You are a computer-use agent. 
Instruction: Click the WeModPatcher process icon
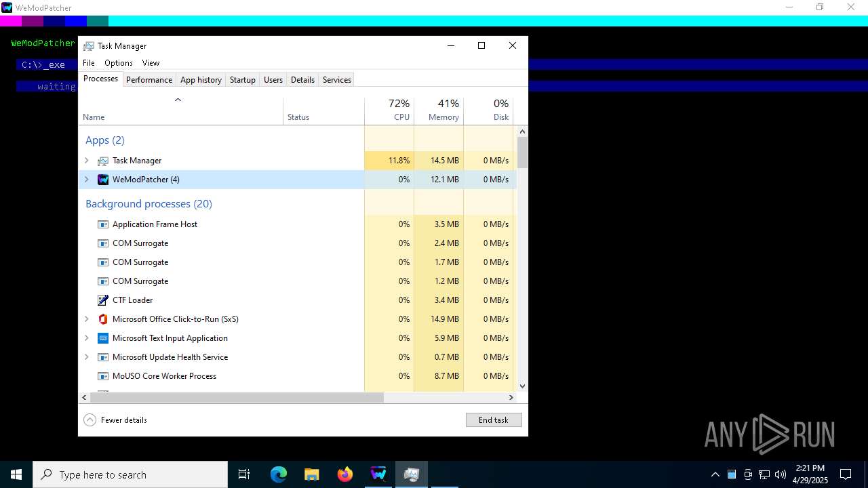(x=103, y=180)
